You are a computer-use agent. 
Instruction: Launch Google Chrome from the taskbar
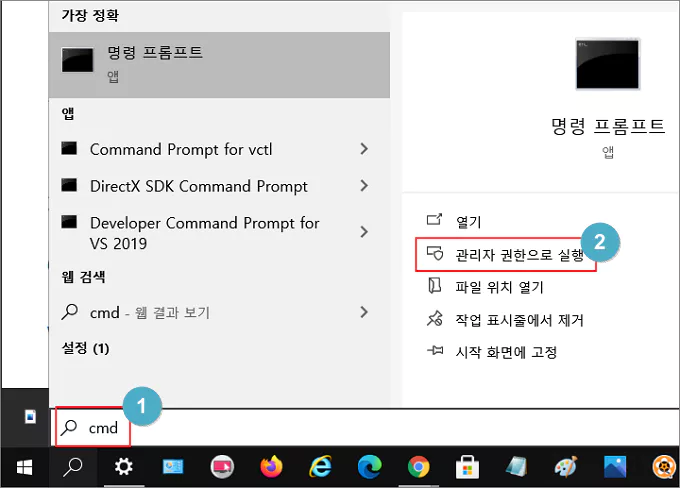coord(418,467)
